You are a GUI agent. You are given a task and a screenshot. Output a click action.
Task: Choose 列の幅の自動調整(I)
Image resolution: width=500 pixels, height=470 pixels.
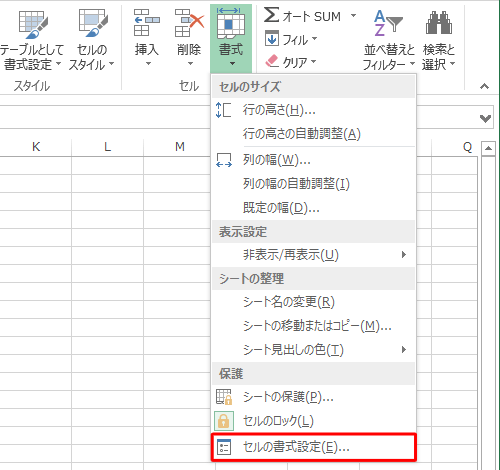point(314,184)
